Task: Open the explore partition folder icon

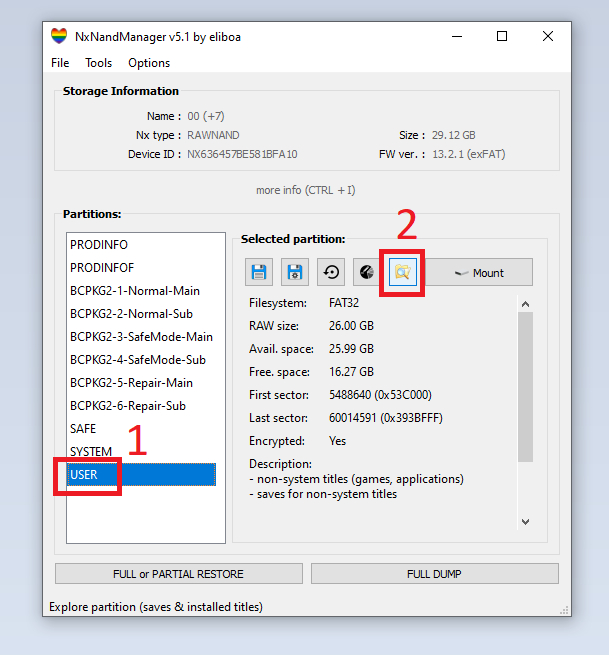Action: [x=403, y=272]
